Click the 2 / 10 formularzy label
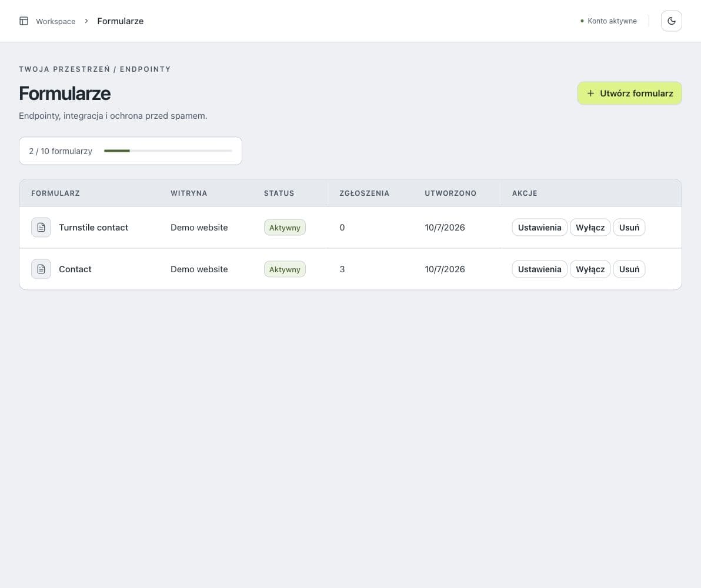Viewport: 701px width, 588px height. 61,151
